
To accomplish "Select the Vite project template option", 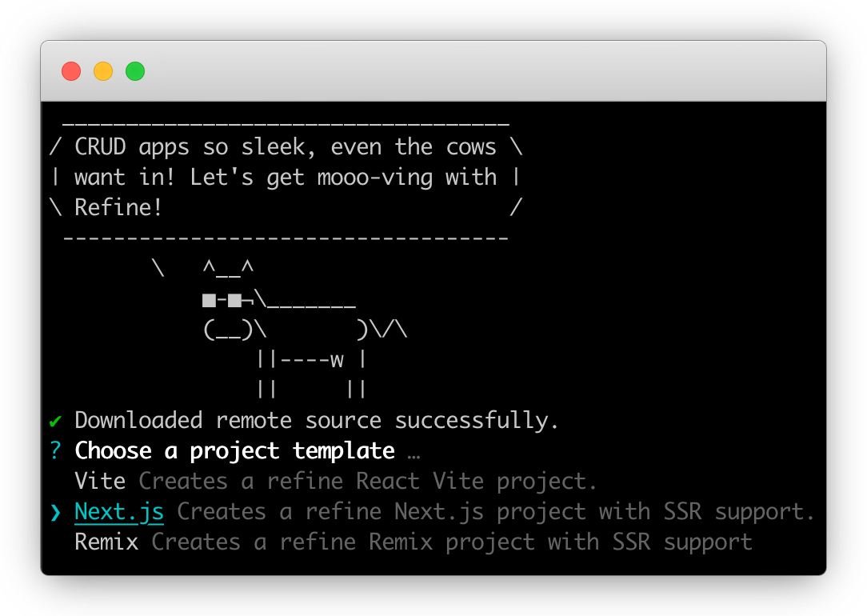I will pos(99,481).
